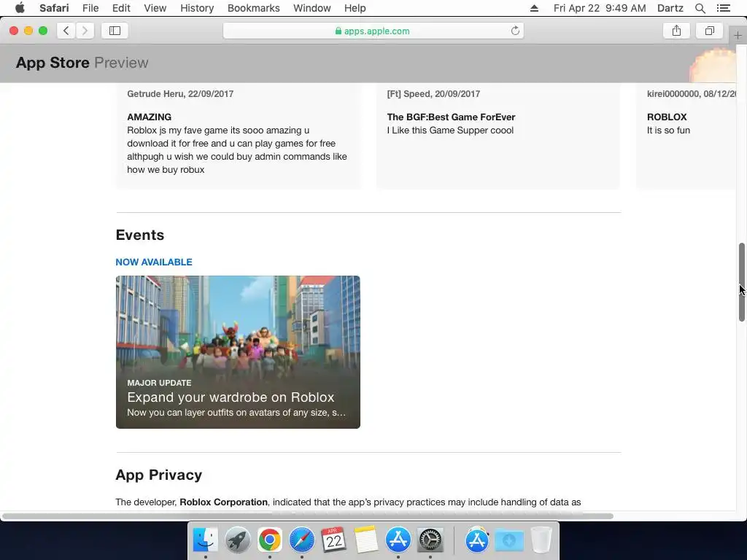
Task: Open App Store icon right of Dock divider
Action: click(477, 540)
